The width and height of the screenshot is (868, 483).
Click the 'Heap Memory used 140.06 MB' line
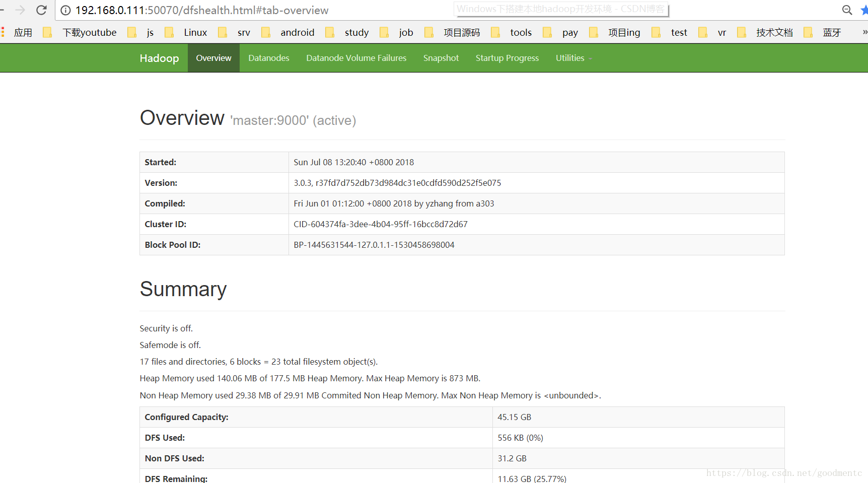310,378
